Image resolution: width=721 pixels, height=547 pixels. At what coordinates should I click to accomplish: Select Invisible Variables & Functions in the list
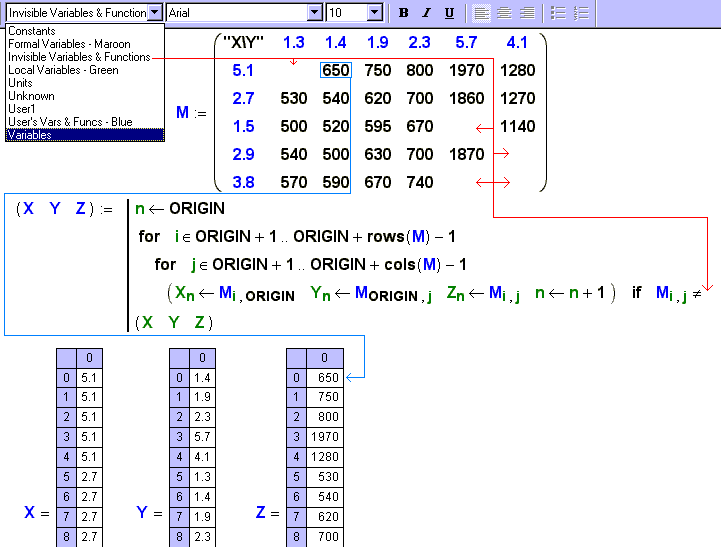(85, 57)
